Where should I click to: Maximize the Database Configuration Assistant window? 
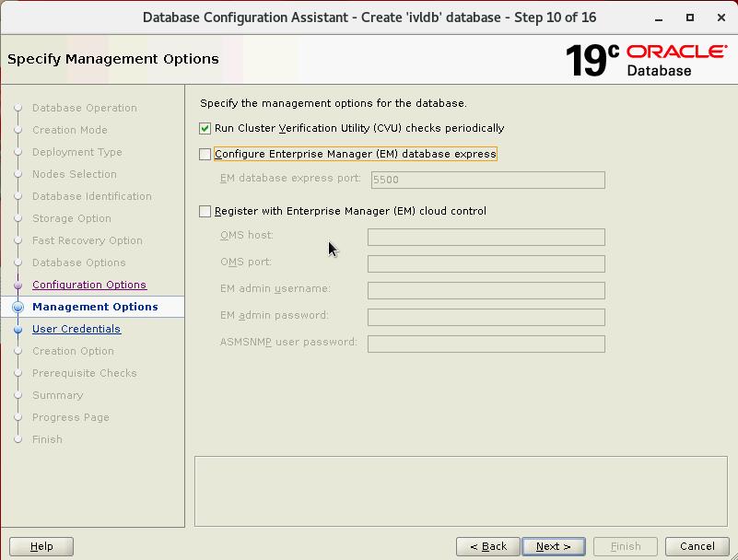point(690,17)
